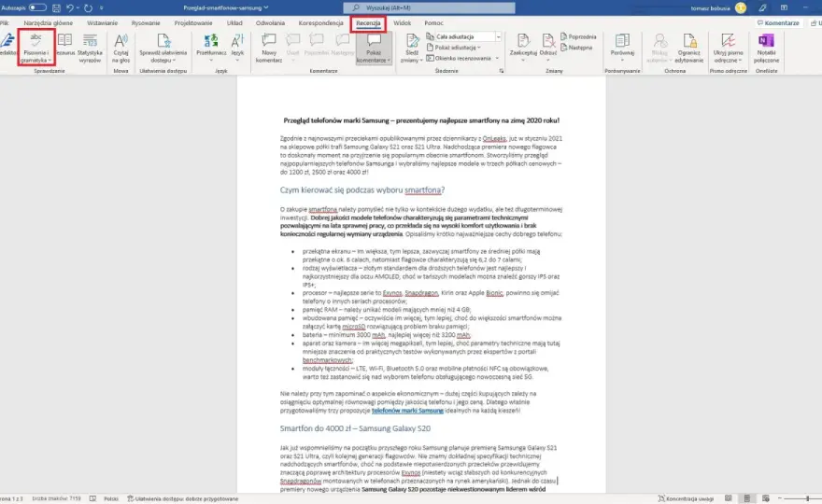Expand the Przetłumacz dropdown arrow
The image size is (822, 504).
[x=211, y=60]
